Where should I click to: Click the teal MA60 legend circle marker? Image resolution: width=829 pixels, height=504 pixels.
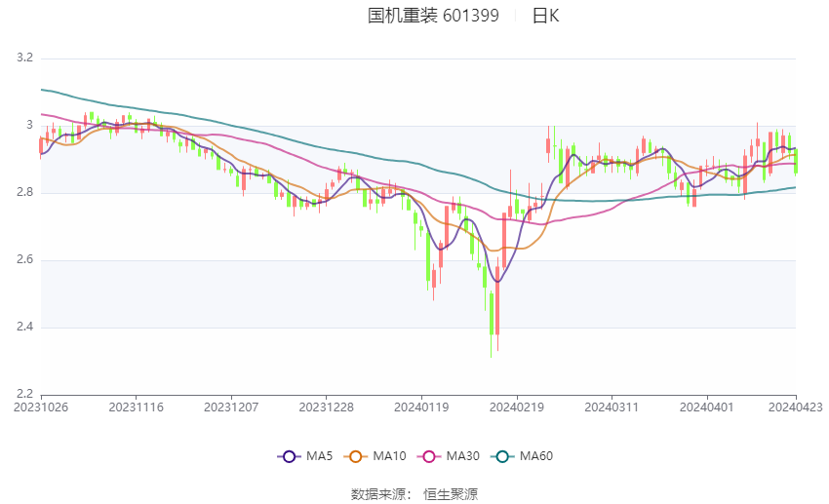pos(502,455)
